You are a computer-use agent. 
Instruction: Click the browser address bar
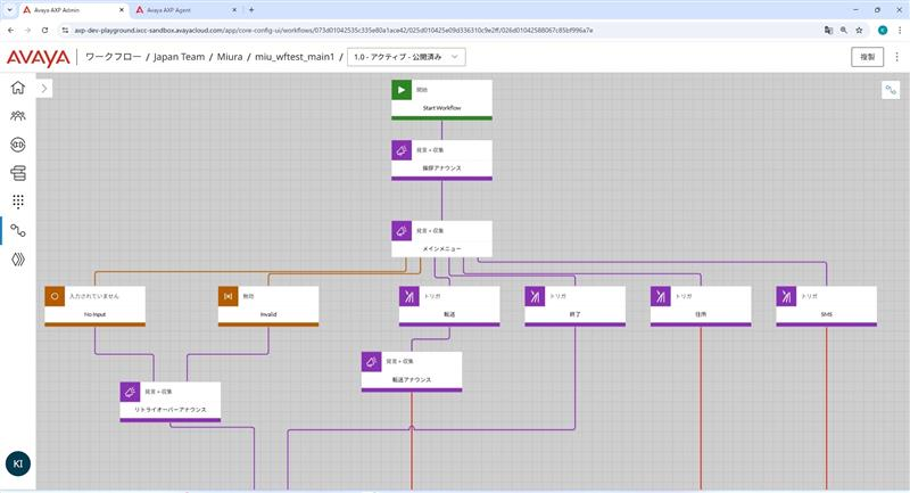[x=441, y=30]
